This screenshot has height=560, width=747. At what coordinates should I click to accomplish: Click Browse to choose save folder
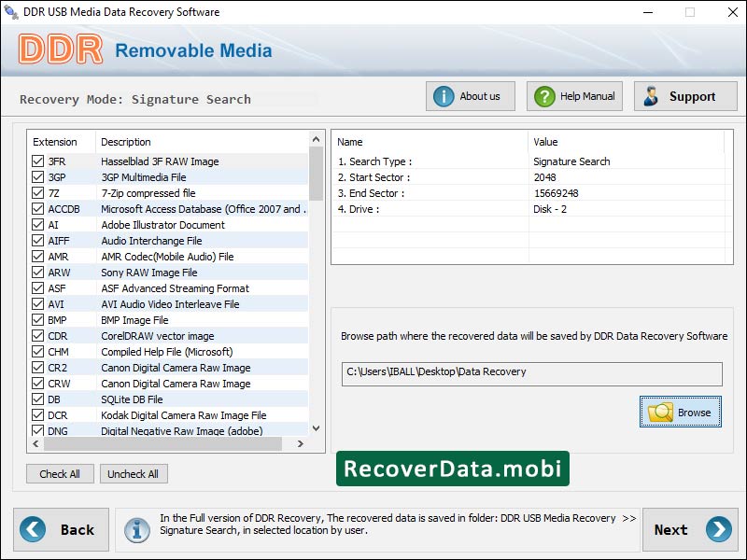[x=681, y=412]
